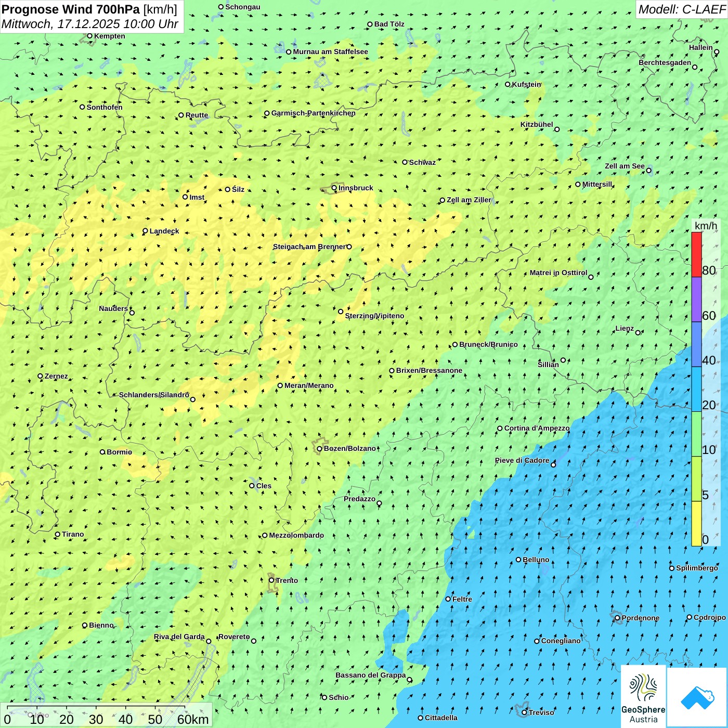Click the 'Bienno' label
728x728 pixels.
pos(101,625)
